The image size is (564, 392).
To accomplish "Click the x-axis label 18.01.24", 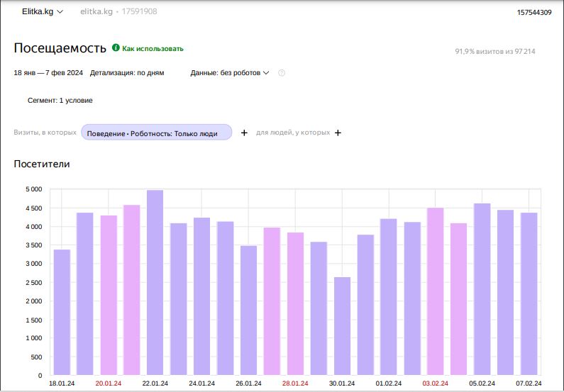I will (x=62, y=383).
